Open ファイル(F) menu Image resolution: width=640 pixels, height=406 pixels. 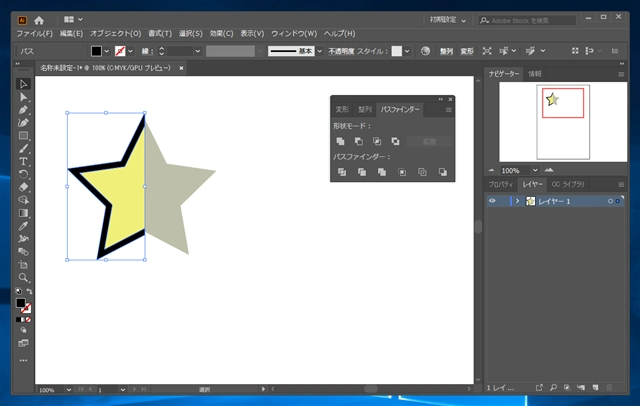coord(34,33)
